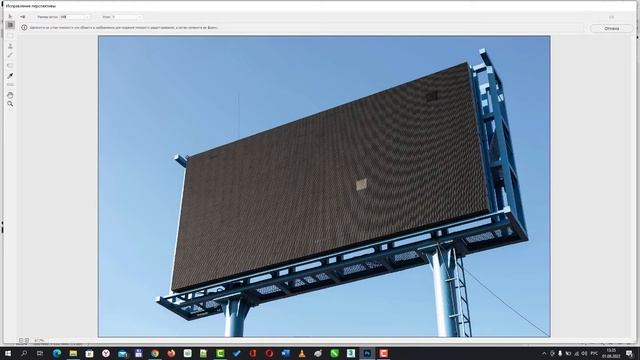Select the Marquee tool in the Vanishing Point toolbar

point(10,36)
